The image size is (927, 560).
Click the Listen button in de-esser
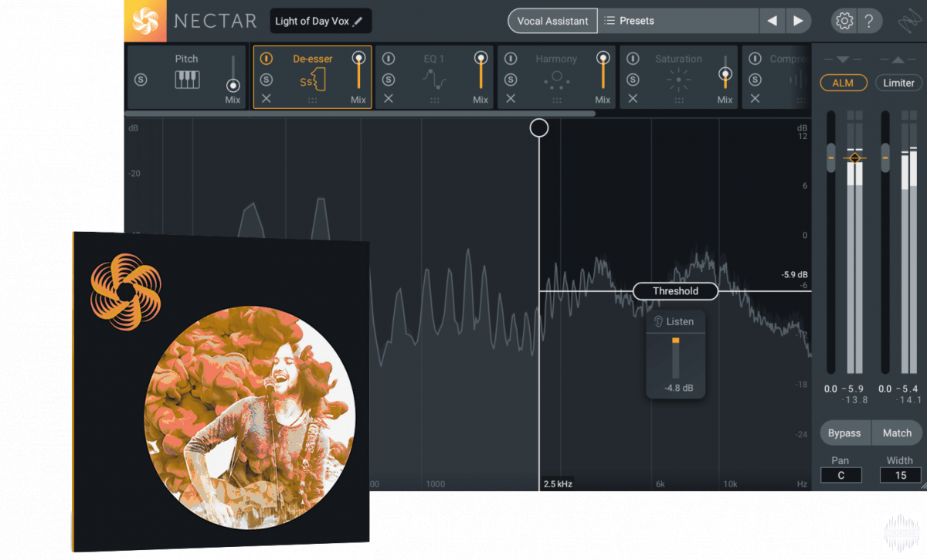click(x=674, y=321)
